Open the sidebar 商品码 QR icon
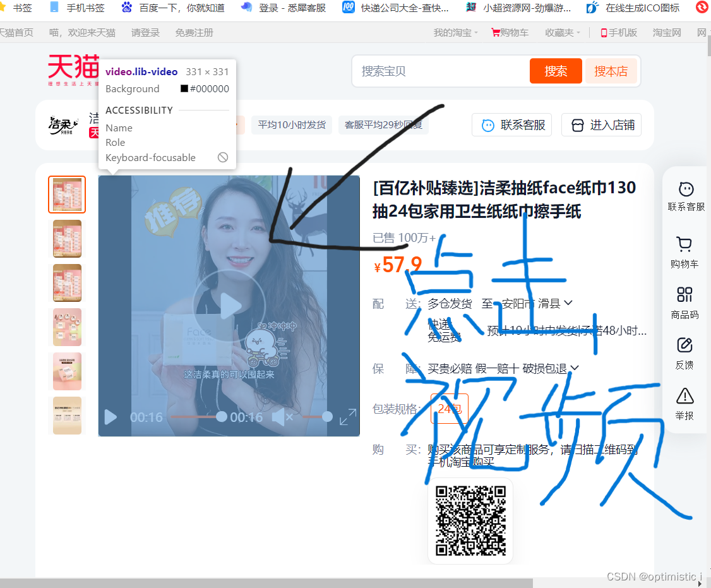711x588 pixels. 684,294
